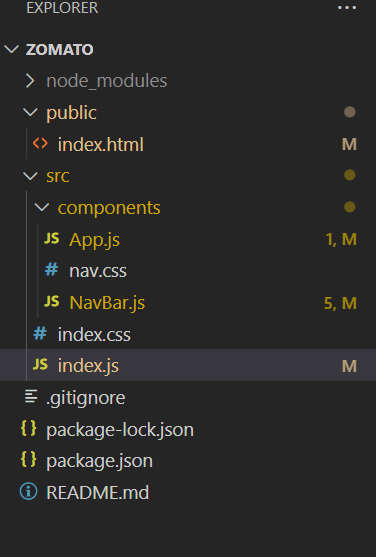Click the lines icon beside .gitignore
The width and height of the screenshot is (376, 557).
pos(31,396)
